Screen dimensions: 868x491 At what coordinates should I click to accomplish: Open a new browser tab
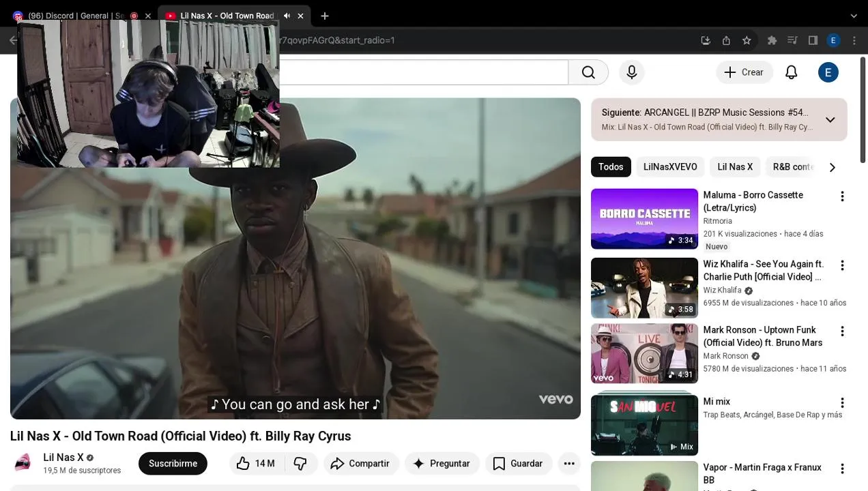pos(325,16)
